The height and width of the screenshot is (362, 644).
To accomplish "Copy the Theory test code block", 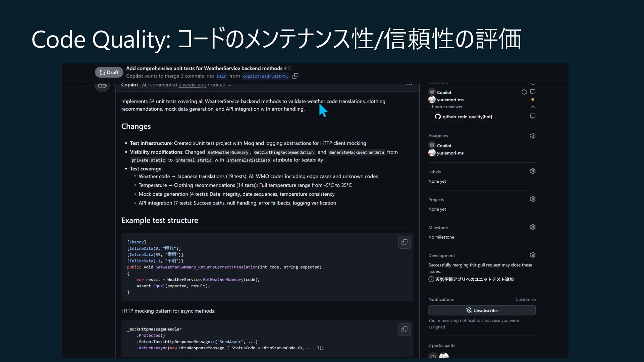I will coord(404,242).
